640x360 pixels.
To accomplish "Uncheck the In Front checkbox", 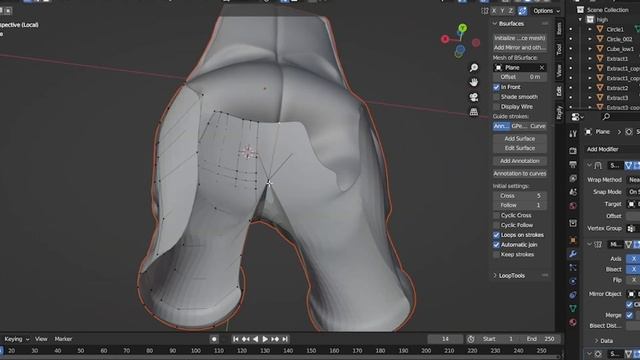I will 496,87.
